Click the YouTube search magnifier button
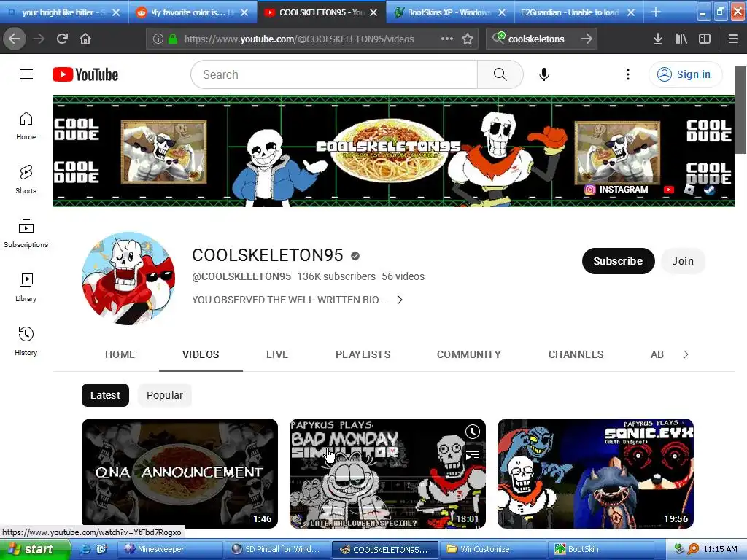The height and width of the screenshot is (560, 747). [500, 74]
